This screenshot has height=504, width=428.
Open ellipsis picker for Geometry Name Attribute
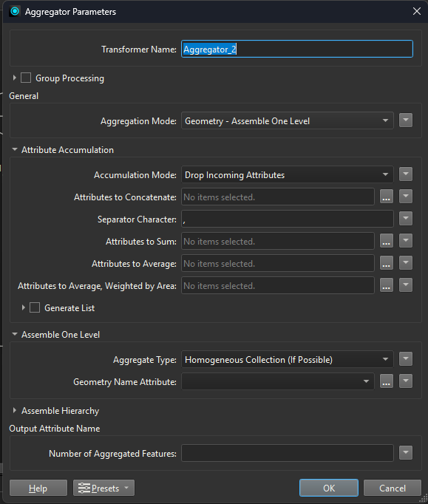386,381
